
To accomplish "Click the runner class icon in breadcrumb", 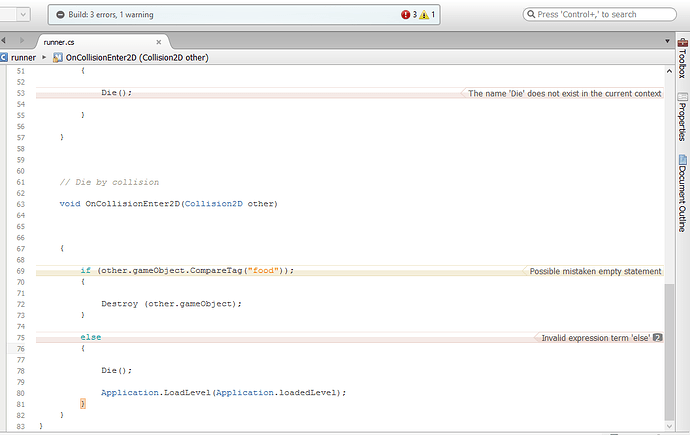I will [5, 57].
